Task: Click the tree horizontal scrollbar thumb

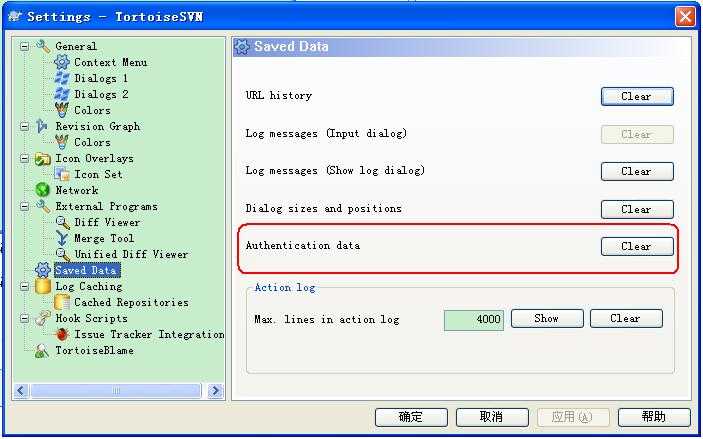Action: click(x=115, y=391)
